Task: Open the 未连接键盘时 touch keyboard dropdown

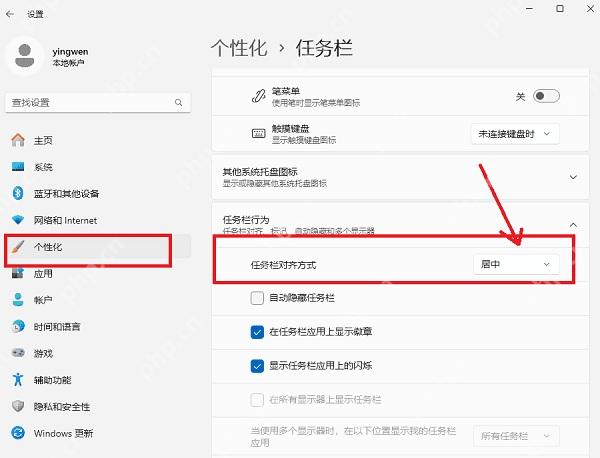Action: [x=515, y=134]
